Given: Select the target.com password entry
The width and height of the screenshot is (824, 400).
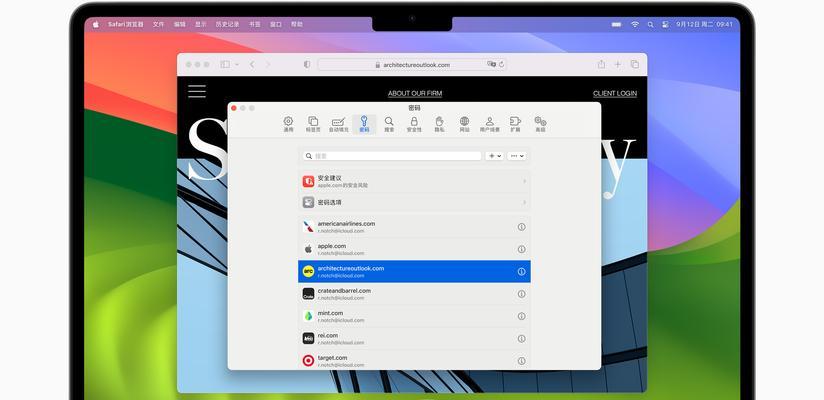Looking at the screenshot, I should coord(414,360).
